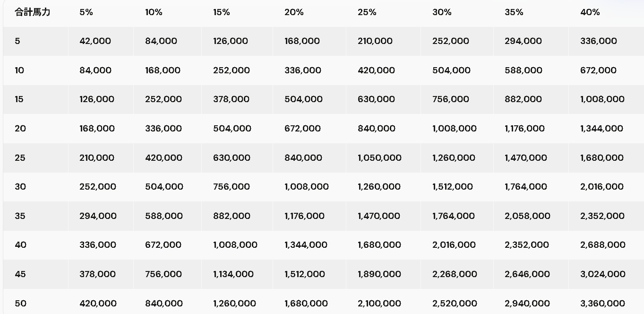Select the 1,890,000 value
Viewport: 644px width, 314px height.
click(x=379, y=274)
